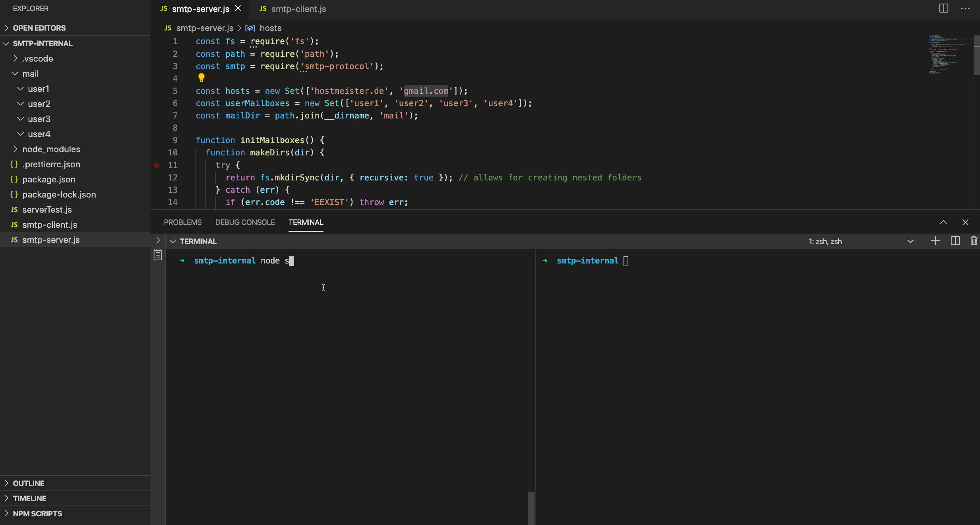Kill terminal with trash icon
980x525 pixels.
[x=973, y=241]
